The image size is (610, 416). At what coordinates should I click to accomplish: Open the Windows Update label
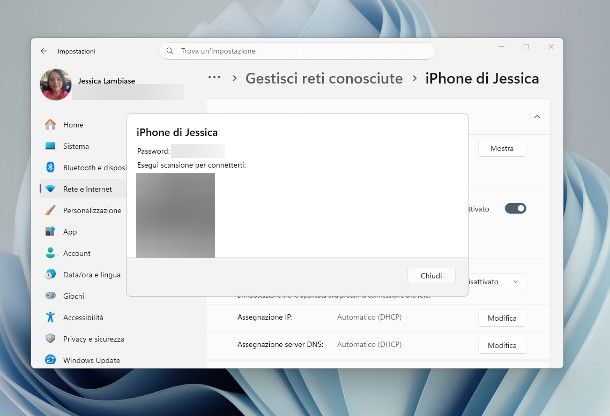(91, 360)
